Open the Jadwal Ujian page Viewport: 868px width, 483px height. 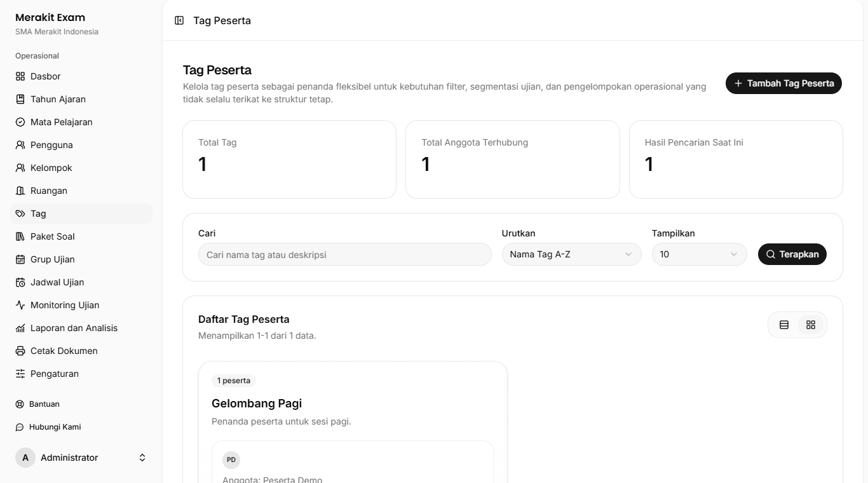point(81,282)
